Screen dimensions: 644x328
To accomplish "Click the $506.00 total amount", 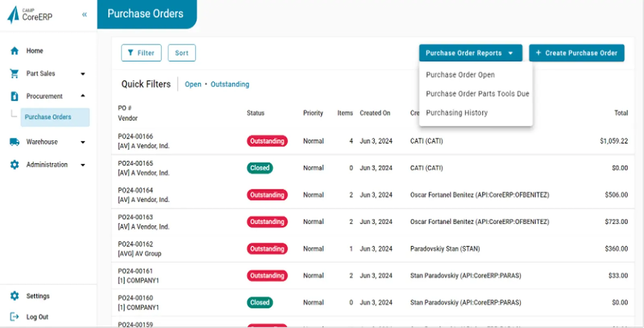I will (x=616, y=195).
